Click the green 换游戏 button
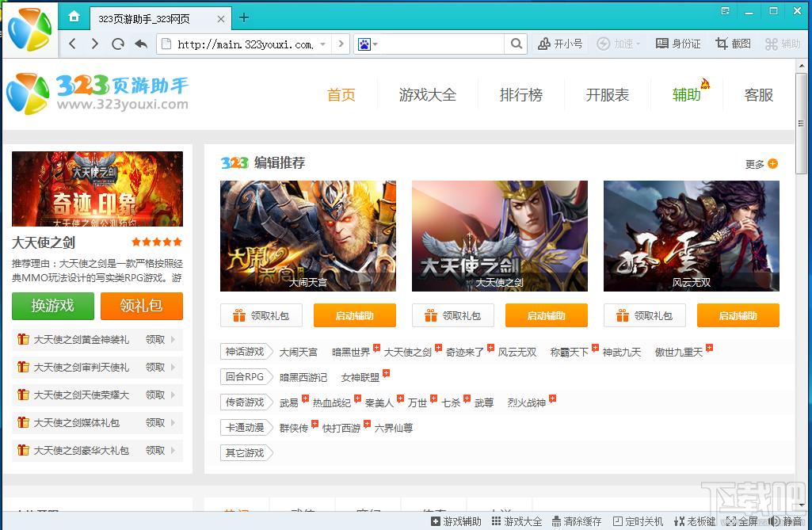The height and width of the screenshot is (530, 812). click(x=53, y=306)
